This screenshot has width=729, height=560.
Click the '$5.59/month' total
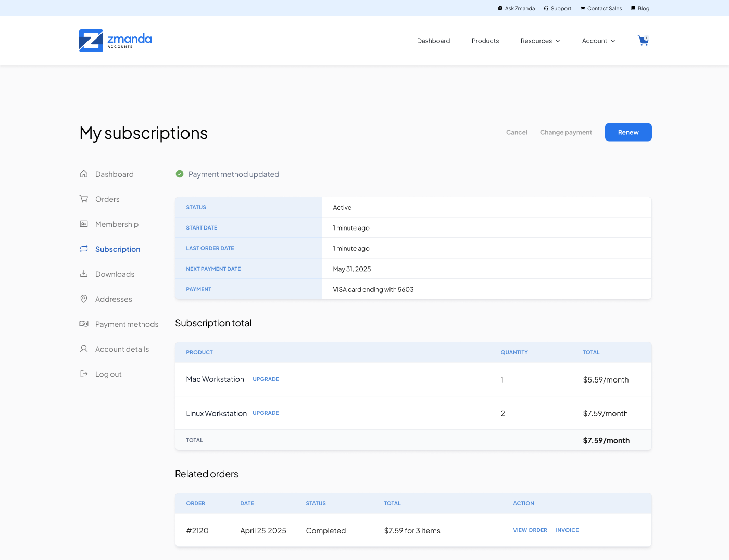(606, 380)
